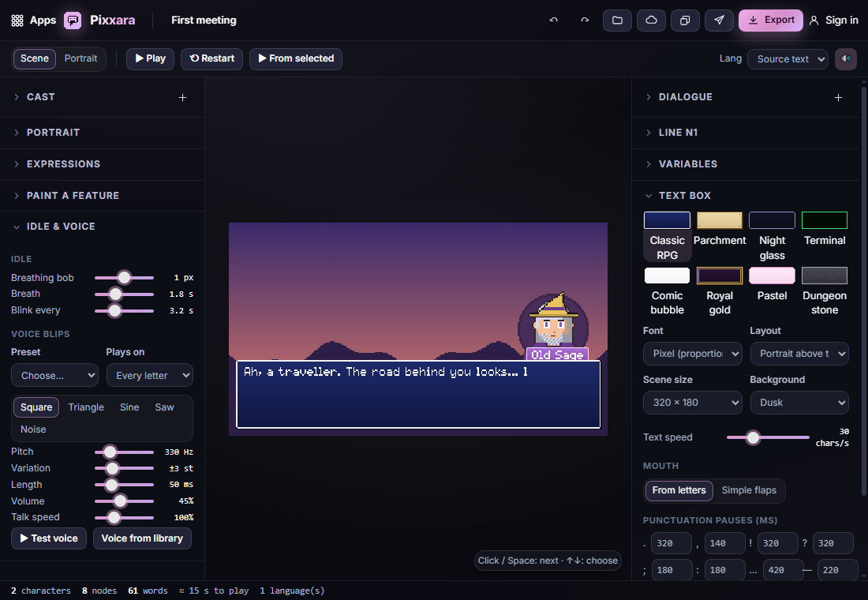This screenshot has height=600, width=868.
Task: Open the folder icon button
Action: point(617,21)
